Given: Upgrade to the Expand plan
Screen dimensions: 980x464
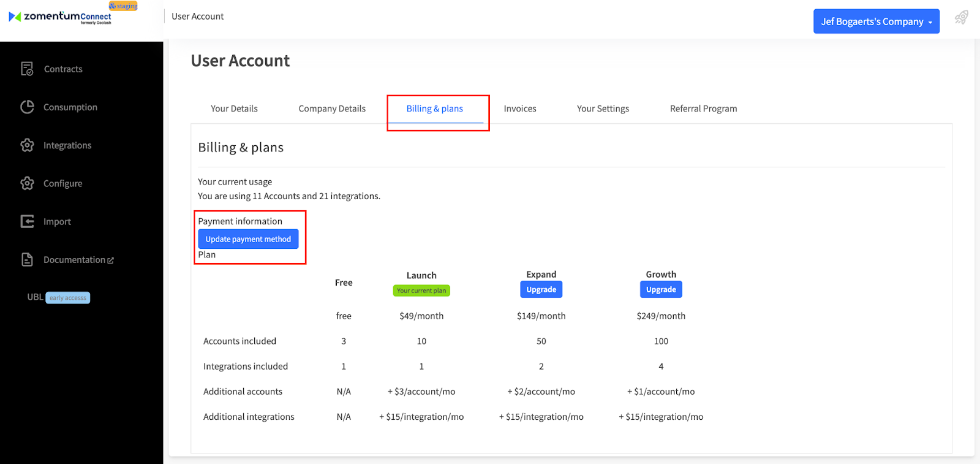Looking at the screenshot, I should [x=541, y=289].
